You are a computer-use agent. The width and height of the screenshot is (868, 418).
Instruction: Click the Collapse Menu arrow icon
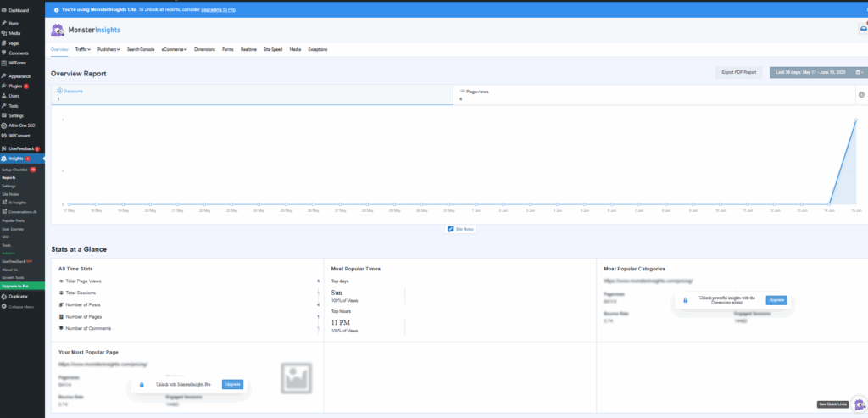pos(4,306)
